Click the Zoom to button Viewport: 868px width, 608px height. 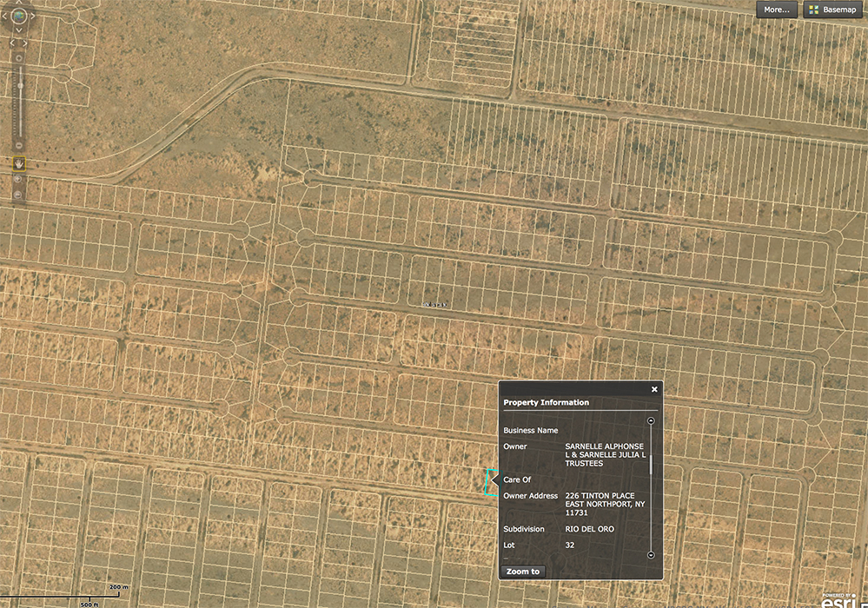pyautogui.click(x=522, y=572)
